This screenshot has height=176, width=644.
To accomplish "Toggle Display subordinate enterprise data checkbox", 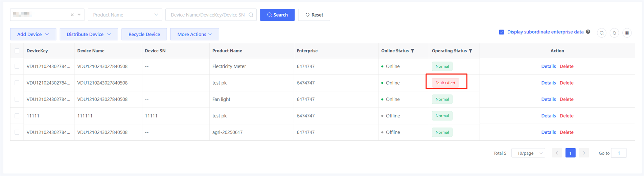I will pos(501,32).
